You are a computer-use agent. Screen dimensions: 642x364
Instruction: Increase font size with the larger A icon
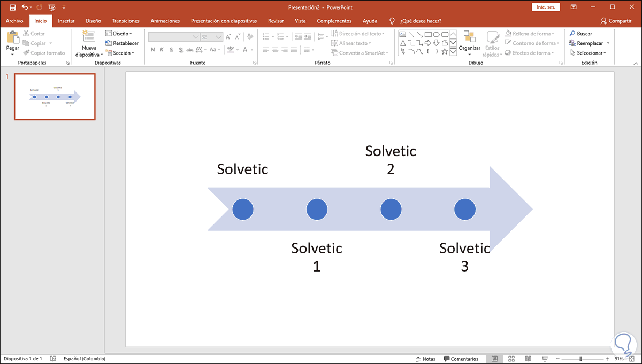(229, 37)
